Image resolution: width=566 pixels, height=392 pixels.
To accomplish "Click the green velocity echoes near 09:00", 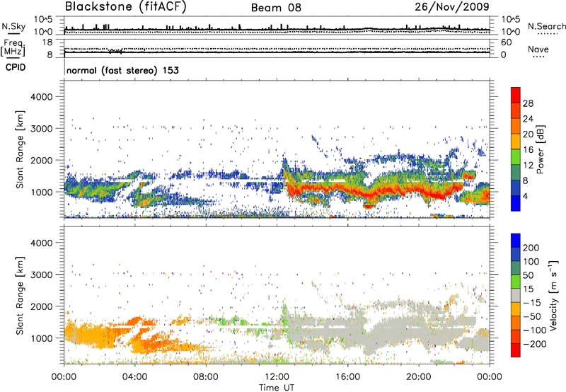I will (x=227, y=321).
